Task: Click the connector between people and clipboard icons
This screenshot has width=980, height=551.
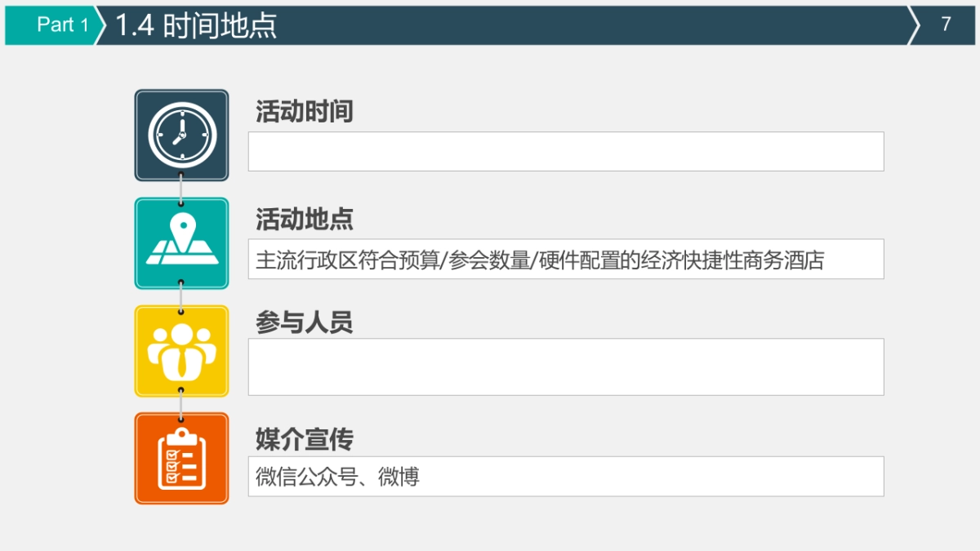Action: 181,405
